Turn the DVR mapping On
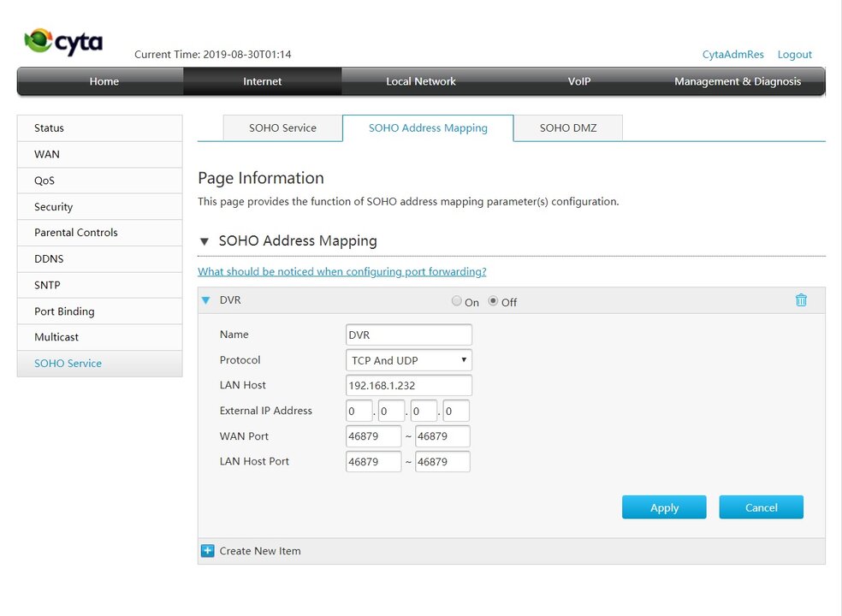 coord(456,301)
